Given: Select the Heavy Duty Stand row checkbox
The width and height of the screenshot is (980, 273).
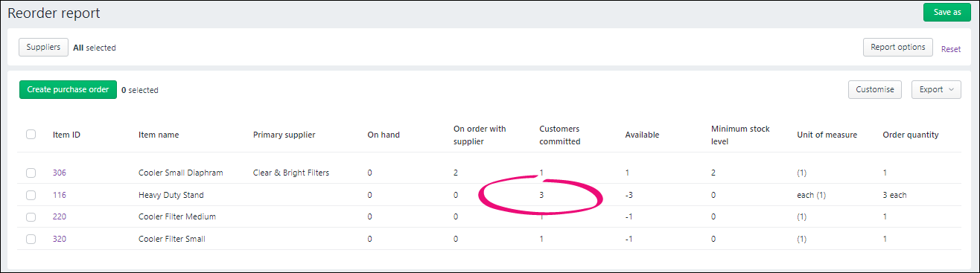Looking at the screenshot, I should click(31, 195).
